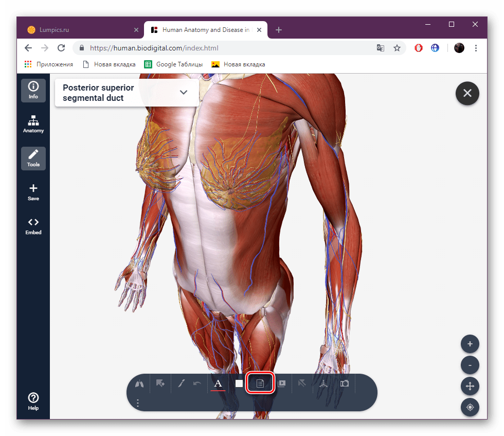504x436 pixels.
Task: Toggle the Tools pencil panel
Action: point(33,158)
